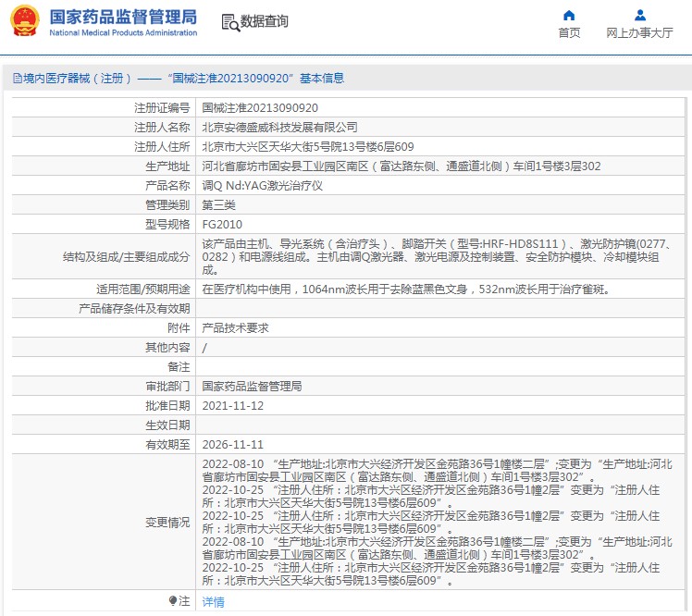Select product name 调Q Nd:YAG激光治疗仪
692x616 pixels.
[262, 186]
